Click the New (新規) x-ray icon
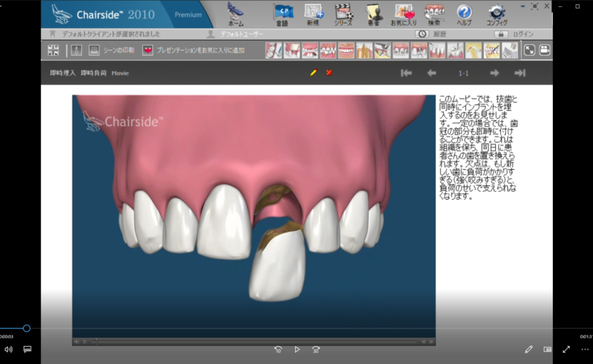Viewport: 593px width, 364px height. pos(313,14)
